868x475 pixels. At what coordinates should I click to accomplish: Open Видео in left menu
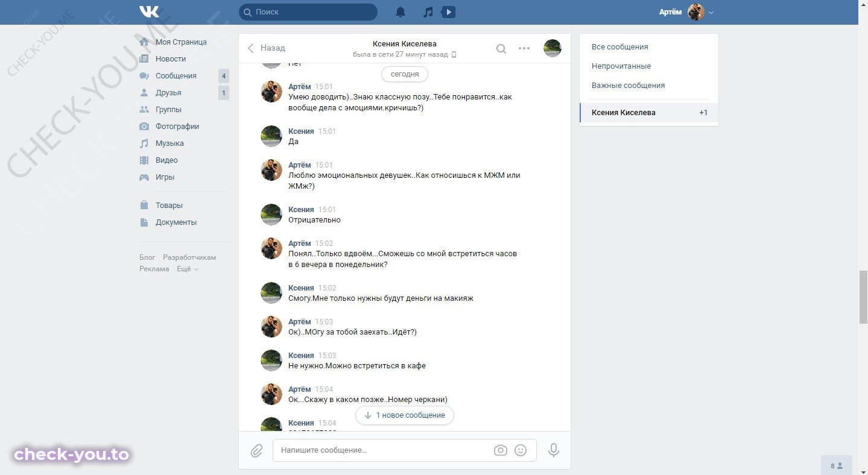coord(166,160)
